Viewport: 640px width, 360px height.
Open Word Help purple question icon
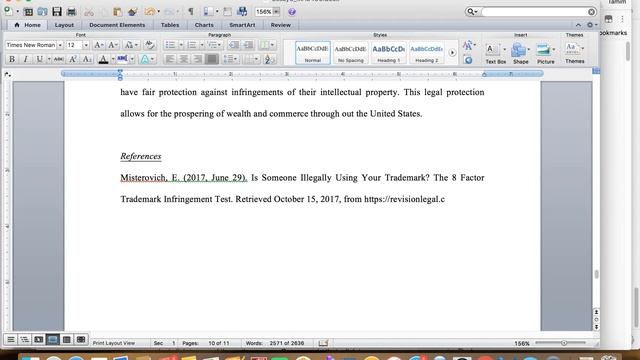tap(291, 12)
